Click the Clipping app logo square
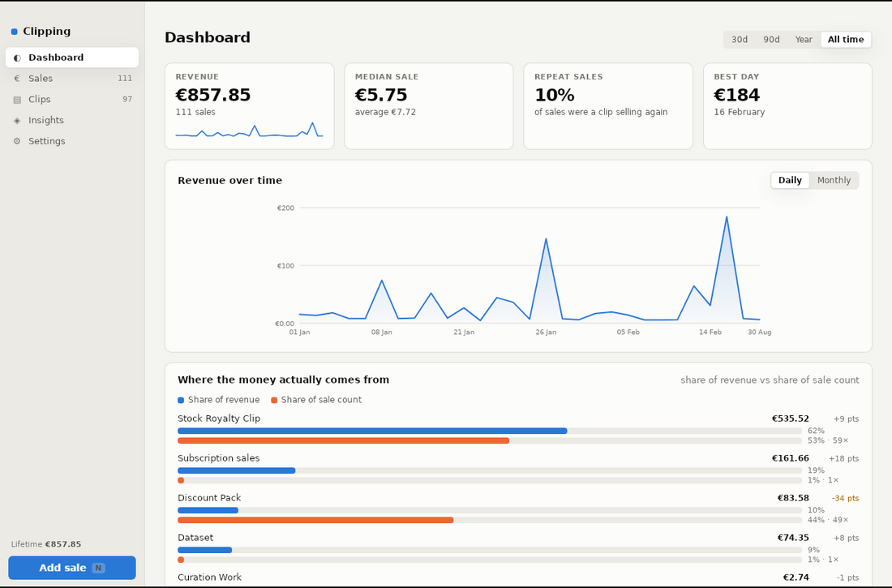The width and height of the screenshot is (892, 588). pyautogui.click(x=15, y=32)
